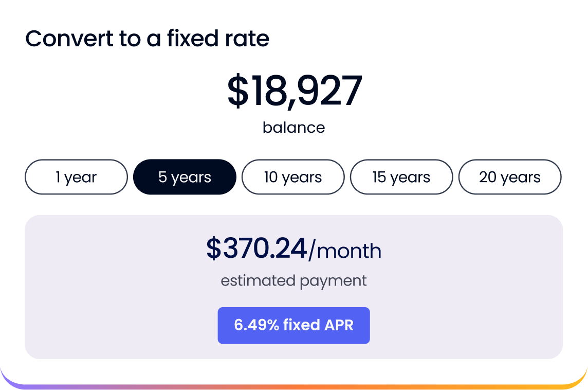Choose the longest available term pill
The image size is (588, 390).
510,177
